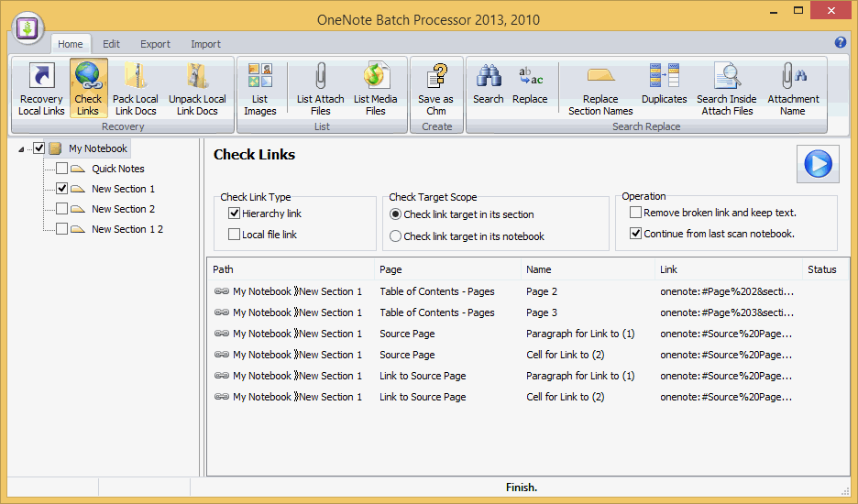The image size is (858, 504).
Task: Click the window resize grip in status bar
Action: (845, 490)
